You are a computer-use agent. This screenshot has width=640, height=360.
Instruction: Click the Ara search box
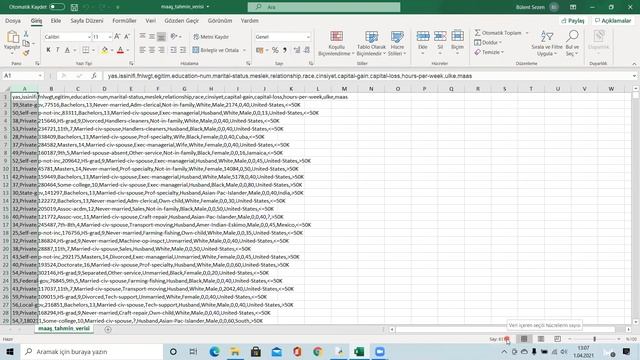(x=324, y=7)
